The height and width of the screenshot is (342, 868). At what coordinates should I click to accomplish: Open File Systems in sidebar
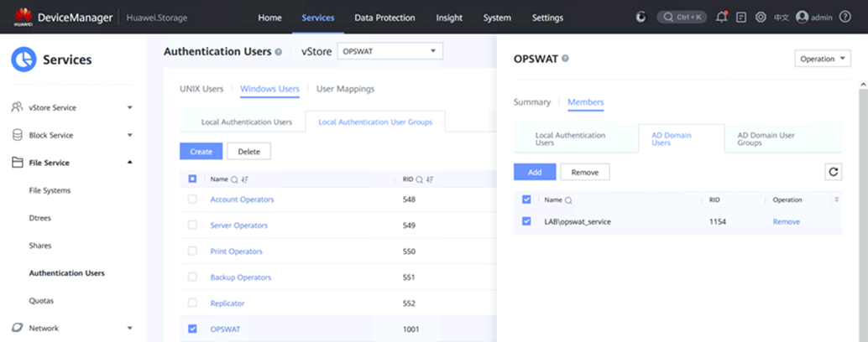50,190
